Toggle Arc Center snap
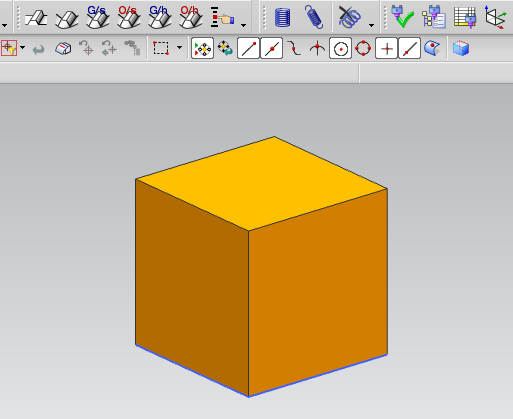The image size is (513, 419). click(x=340, y=48)
